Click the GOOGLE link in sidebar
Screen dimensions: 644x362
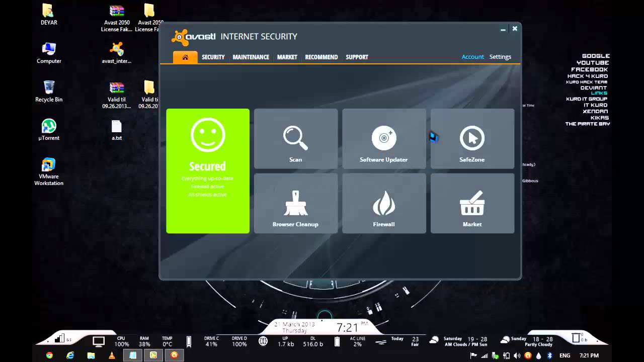click(596, 56)
